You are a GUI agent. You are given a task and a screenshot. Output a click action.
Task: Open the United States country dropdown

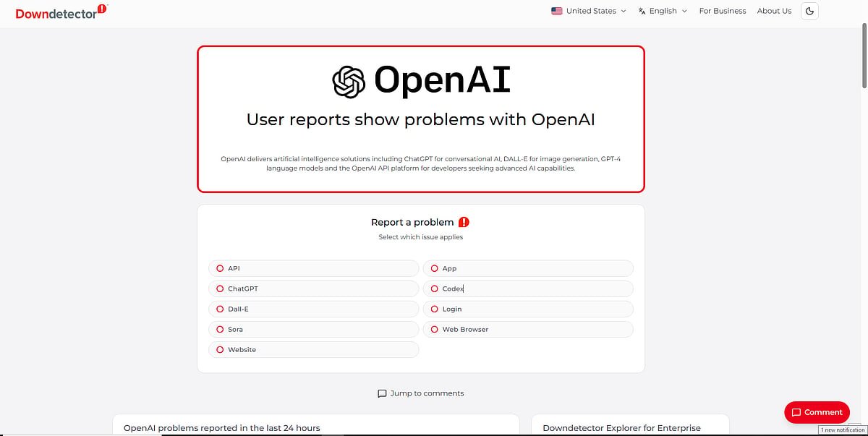click(589, 11)
